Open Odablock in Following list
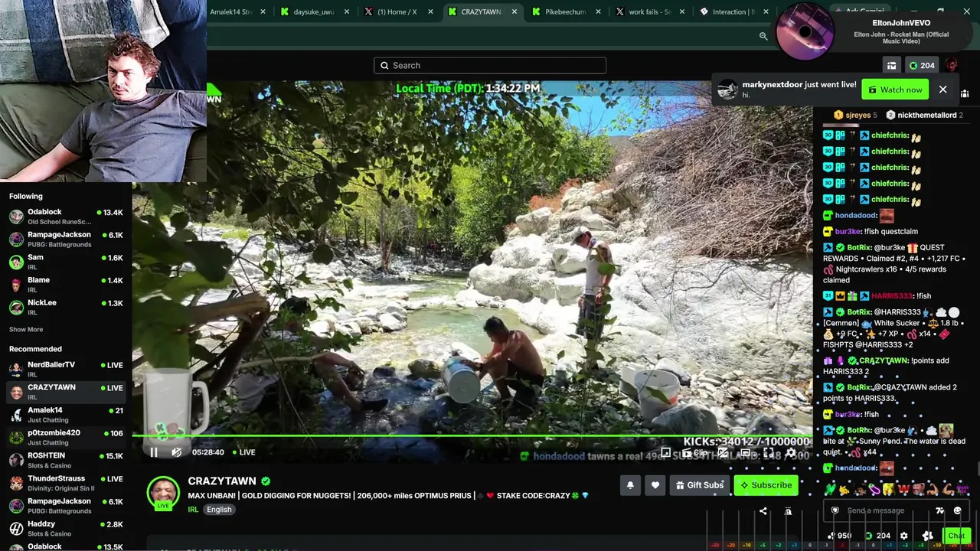 [x=66, y=216]
